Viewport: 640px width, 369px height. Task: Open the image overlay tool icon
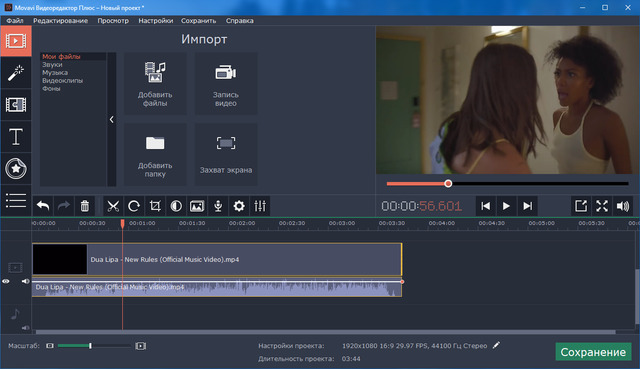pos(197,206)
